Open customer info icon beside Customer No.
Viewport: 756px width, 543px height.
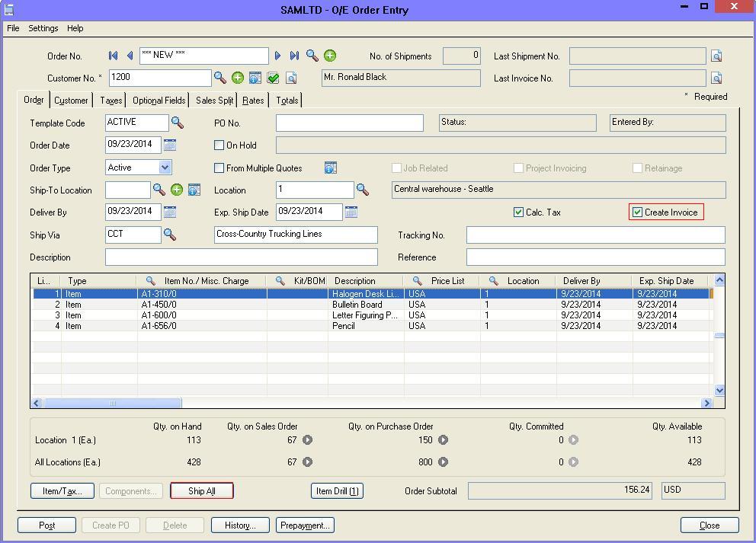255,78
